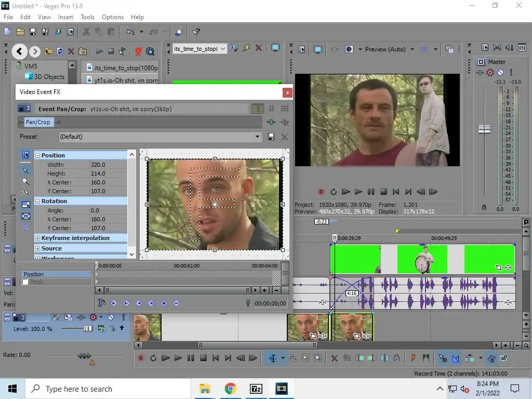The width and height of the screenshot is (532, 399).
Task: Play the preview from start
Action: click(x=345, y=192)
